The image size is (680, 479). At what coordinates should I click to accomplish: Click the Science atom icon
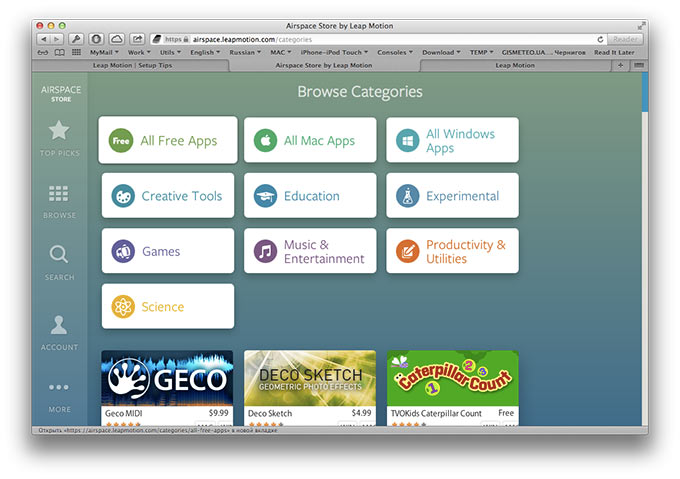[123, 306]
